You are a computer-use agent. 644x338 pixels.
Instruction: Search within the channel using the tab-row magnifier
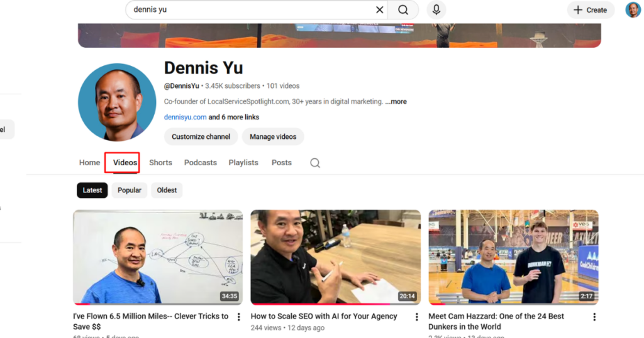[x=315, y=163]
